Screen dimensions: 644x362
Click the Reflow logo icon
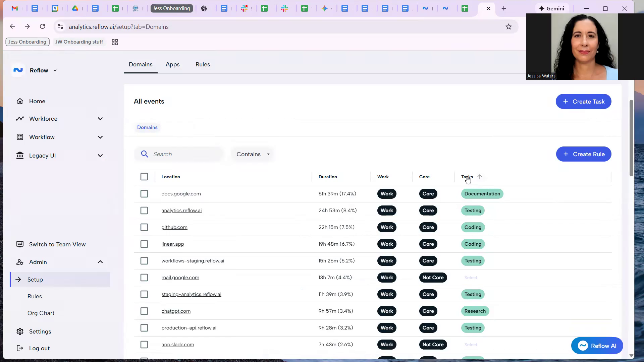(x=18, y=70)
